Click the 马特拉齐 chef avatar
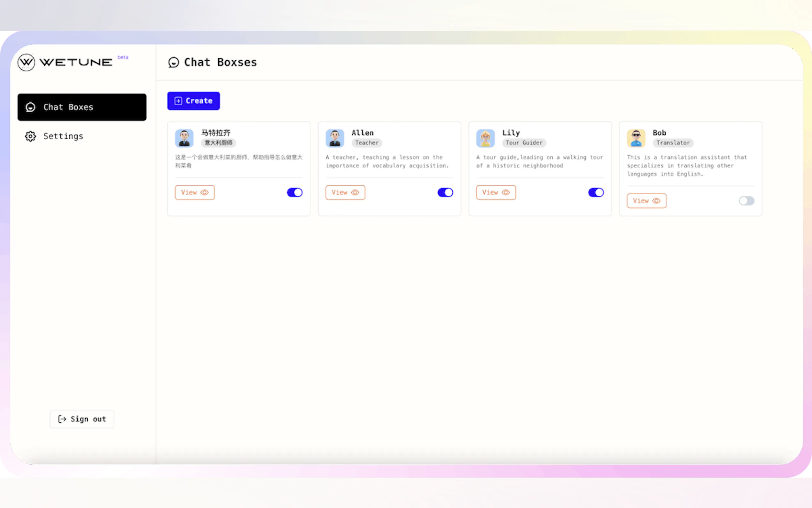812x508 pixels. [184, 138]
